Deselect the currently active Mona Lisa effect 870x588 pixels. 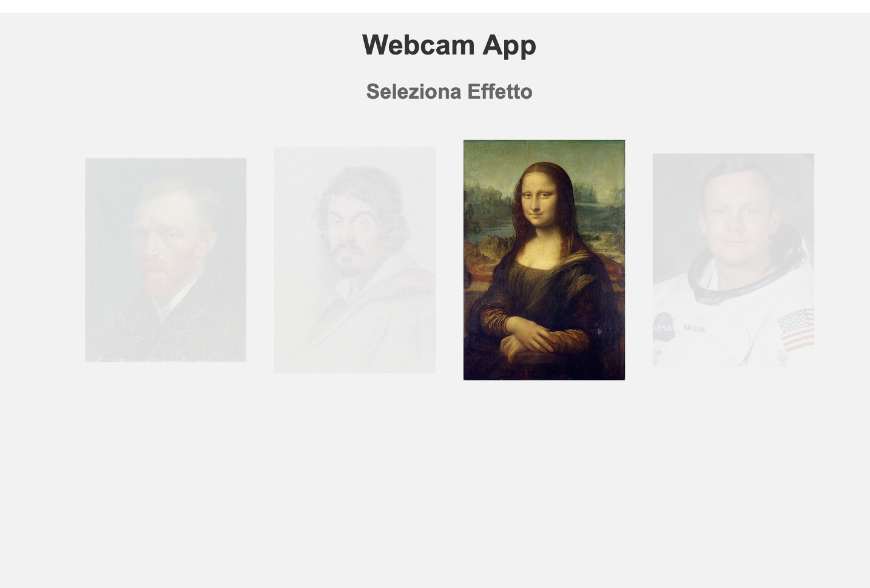point(544,259)
